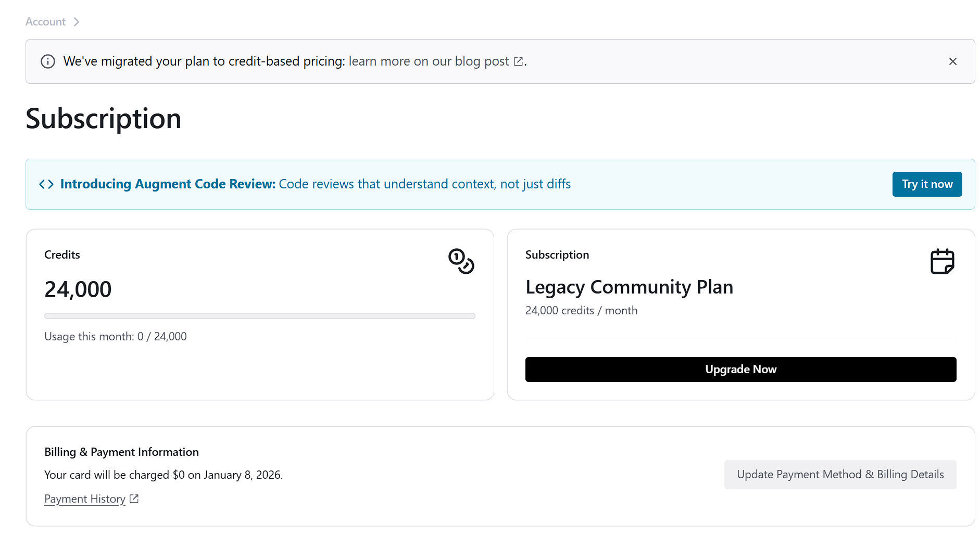Select the 24,000 credits balance value

pyautogui.click(x=78, y=289)
